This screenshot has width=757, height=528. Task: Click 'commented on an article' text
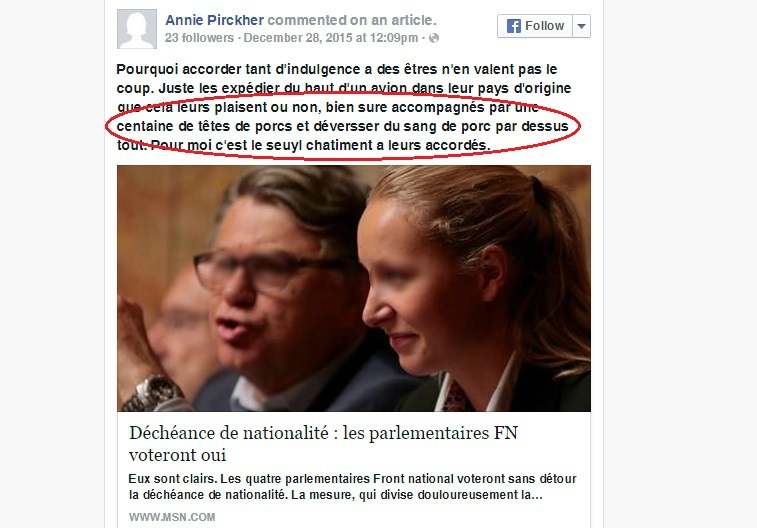(x=352, y=20)
